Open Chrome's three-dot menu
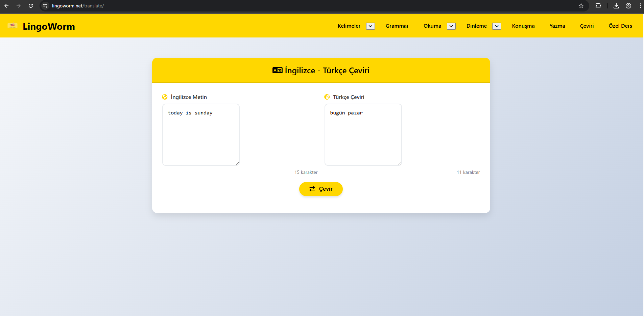Image resolution: width=644 pixels, height=317 pixels. [640, 6]
